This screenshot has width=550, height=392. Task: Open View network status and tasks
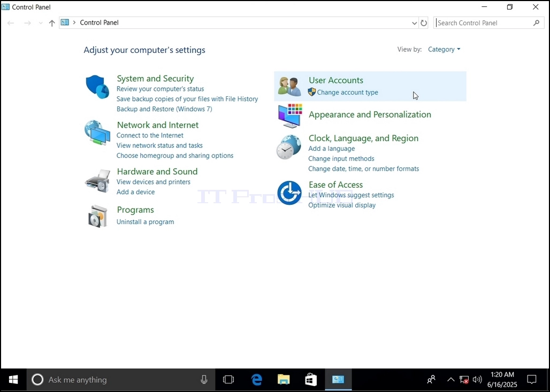[x=159, y=145]
